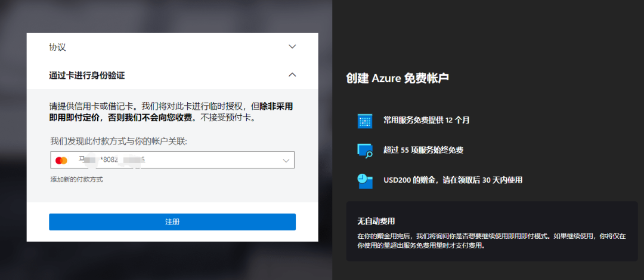Click the paragraph starting 请提供信用卡或借记卡
This screenshot has height=280, width=644.
[x=171, y=112]
